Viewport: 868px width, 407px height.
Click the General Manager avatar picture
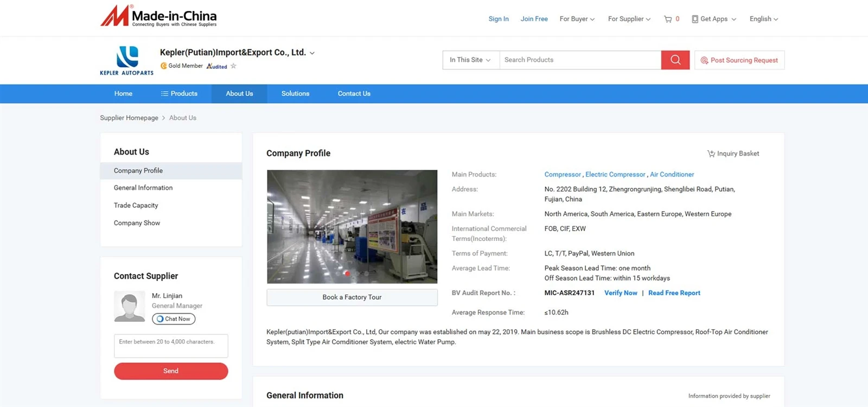(129, 306)
